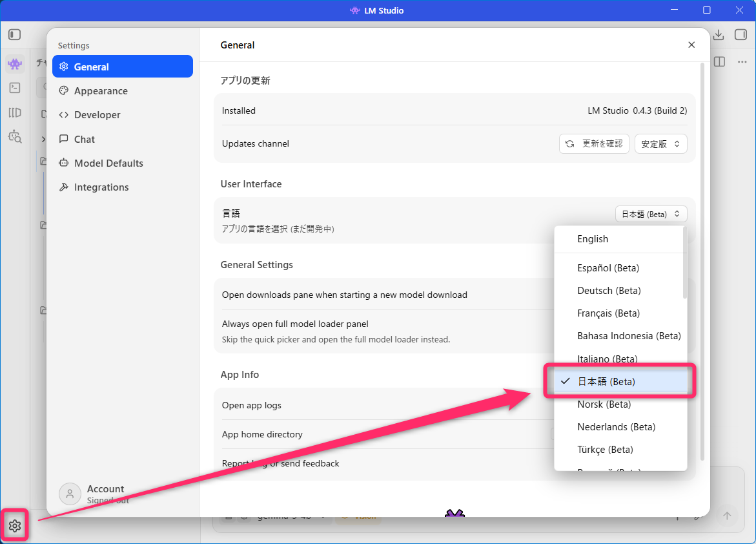Open the Model Defaults settings tab
The image size is (756, 544).
pos(108,163)
